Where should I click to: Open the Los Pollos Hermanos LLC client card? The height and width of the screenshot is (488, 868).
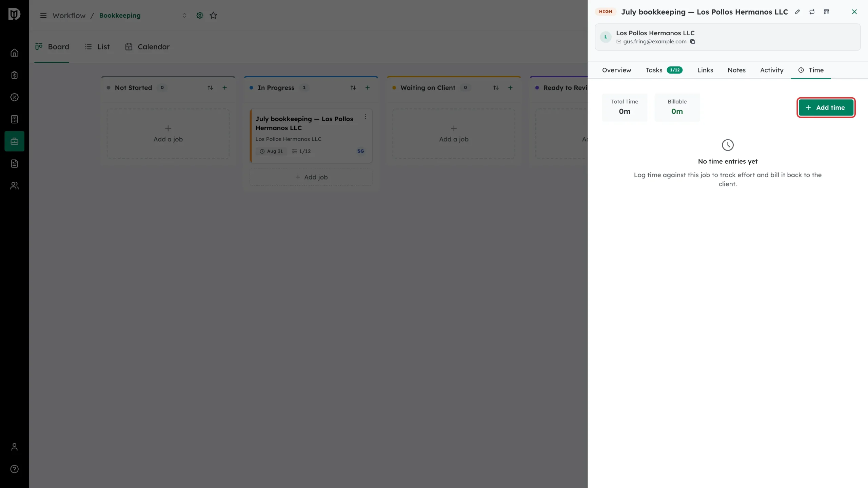pyautogui.click(x=728, y=37)
